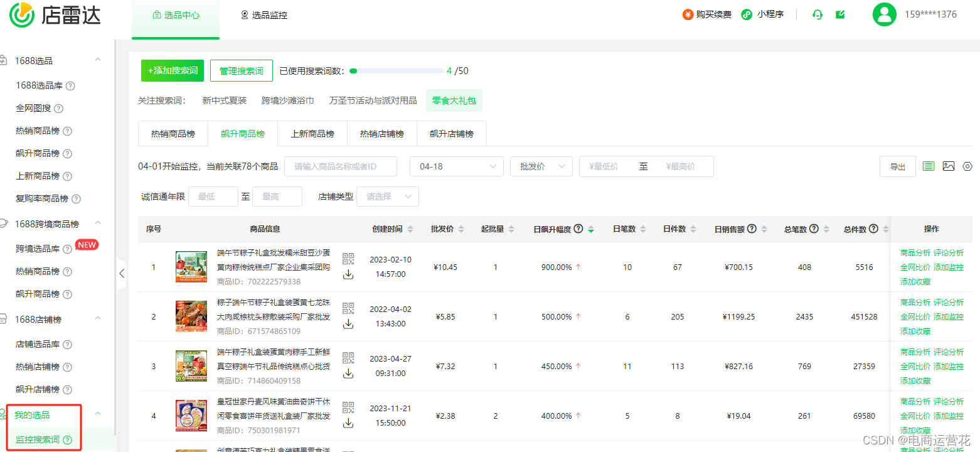Switch to image view icon

[x=948, y=166]
